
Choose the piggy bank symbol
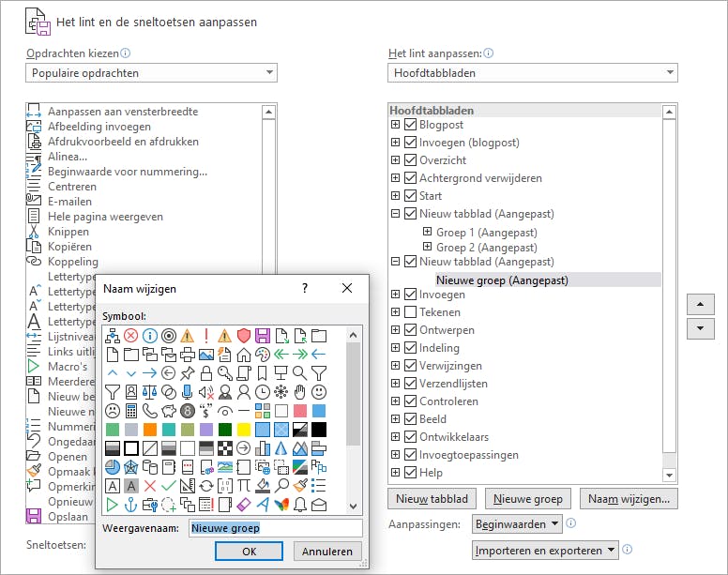[x=169, y=411]
